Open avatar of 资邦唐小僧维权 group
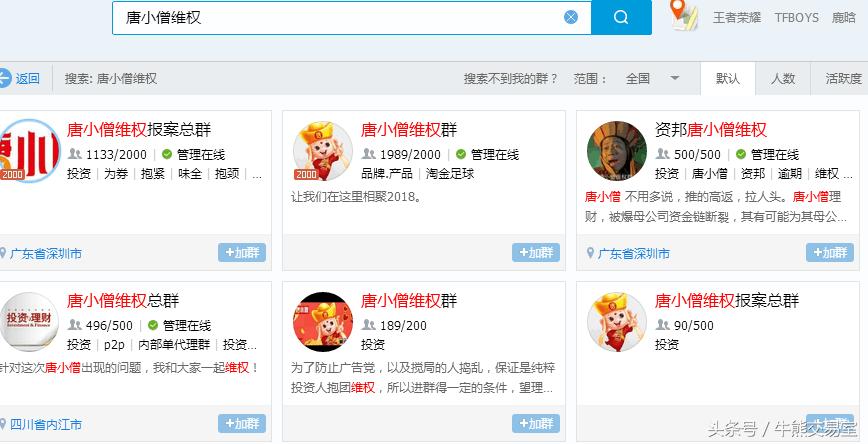The width and height of the screenshot is (868, 444). pos(617,151)
